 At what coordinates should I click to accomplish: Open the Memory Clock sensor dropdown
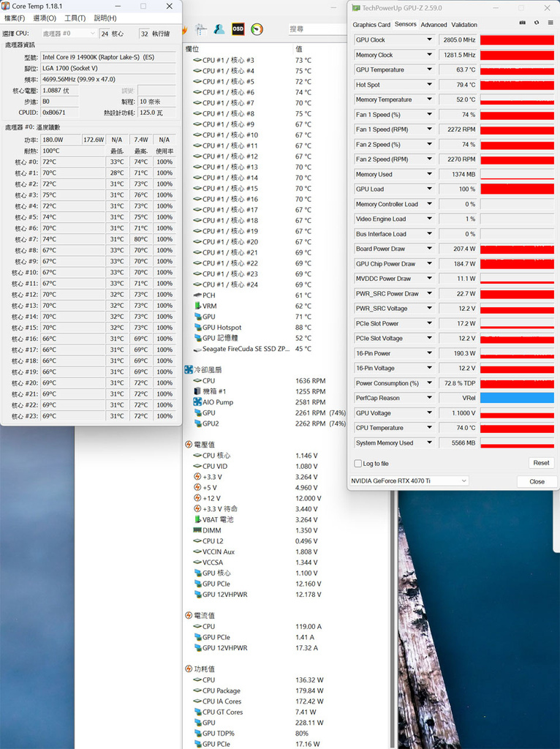[429, 55]
